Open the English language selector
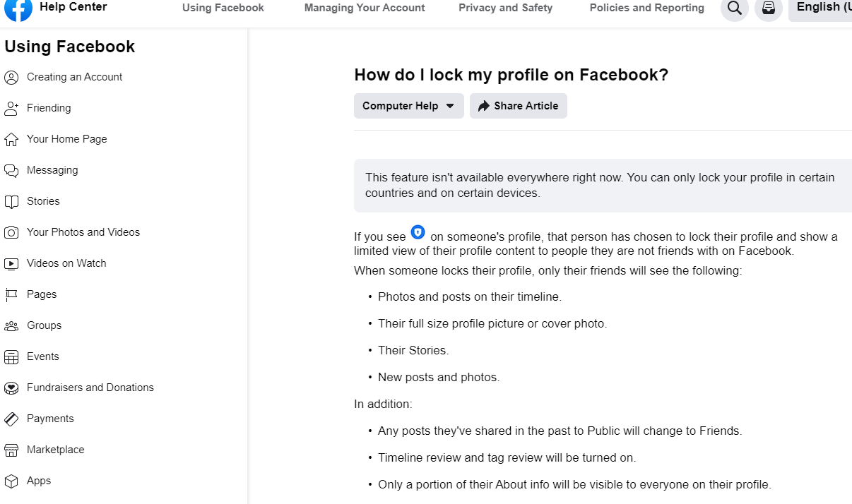 [821, 8]
